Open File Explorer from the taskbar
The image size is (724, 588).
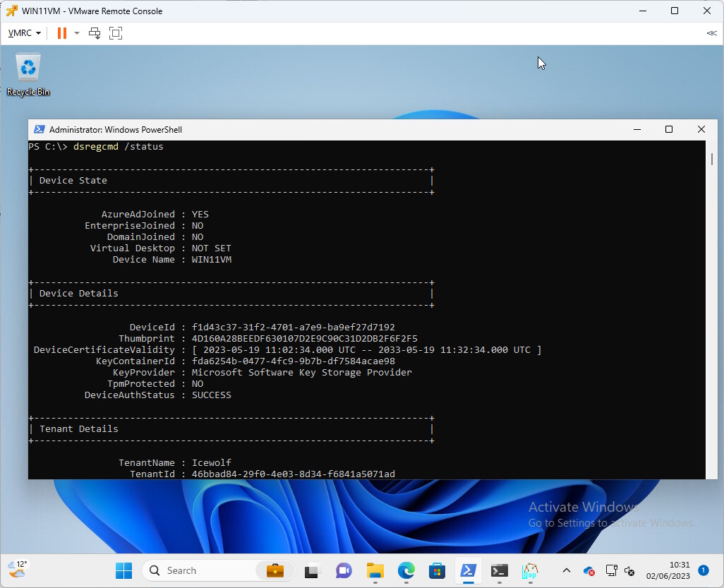(x=375, y=571)
